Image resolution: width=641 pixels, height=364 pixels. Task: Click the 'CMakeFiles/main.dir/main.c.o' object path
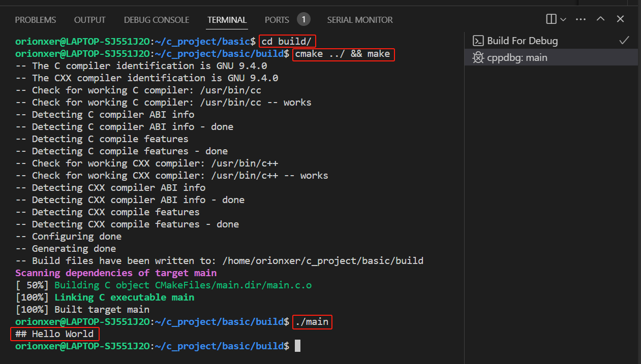pos(233,285)
